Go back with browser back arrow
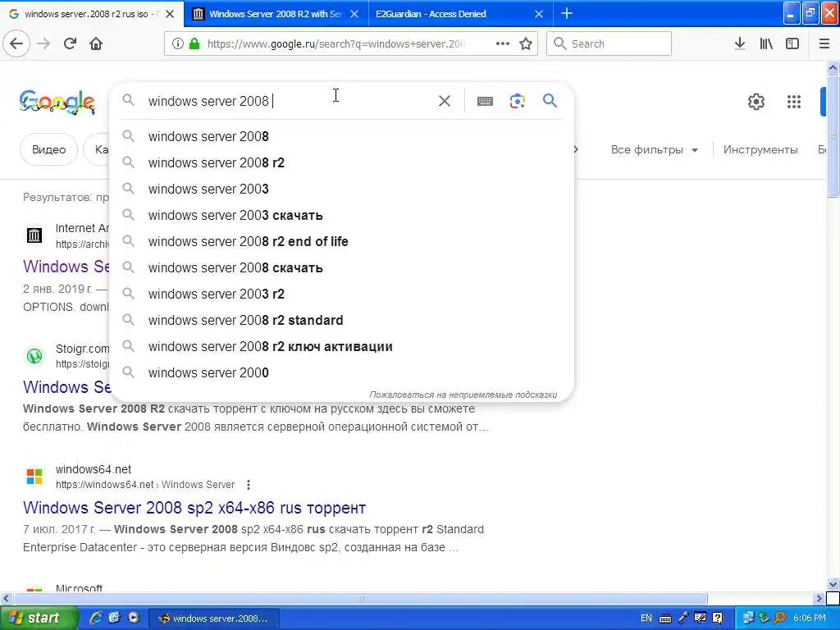Screen dimensions: 840x630 16,43
